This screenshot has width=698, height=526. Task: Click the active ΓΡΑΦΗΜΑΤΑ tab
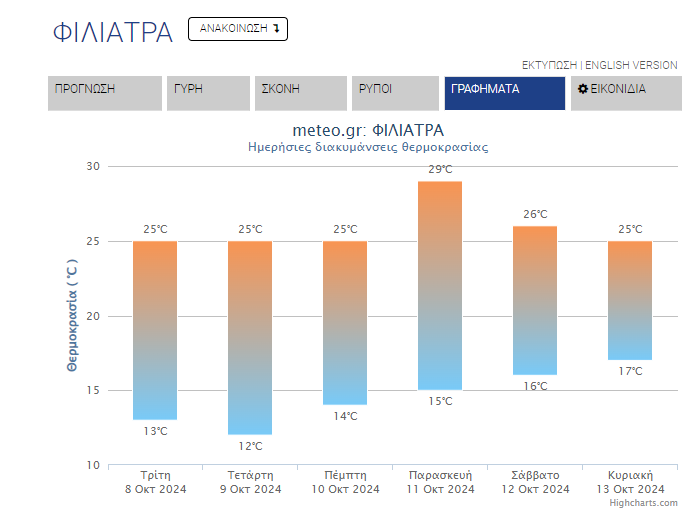[x=505, y=93]
